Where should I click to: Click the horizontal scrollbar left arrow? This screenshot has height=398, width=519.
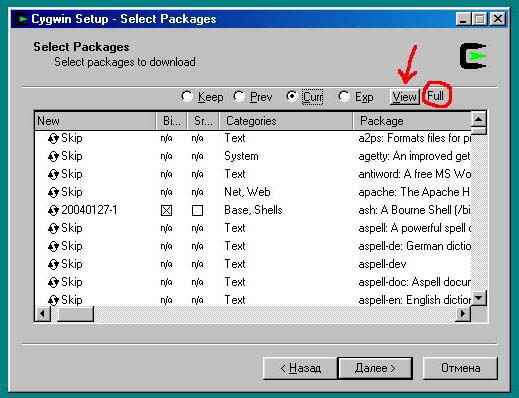(43, 314)
